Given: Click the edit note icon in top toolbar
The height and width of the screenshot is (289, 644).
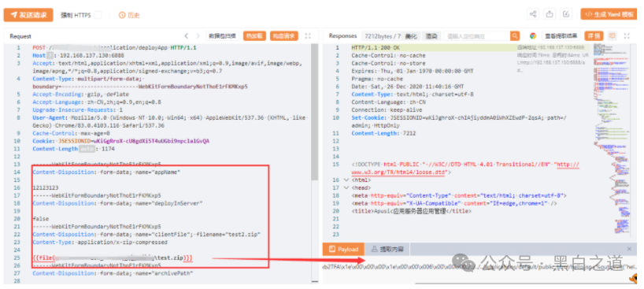Looking at the screenshot, I should point(566,14).
